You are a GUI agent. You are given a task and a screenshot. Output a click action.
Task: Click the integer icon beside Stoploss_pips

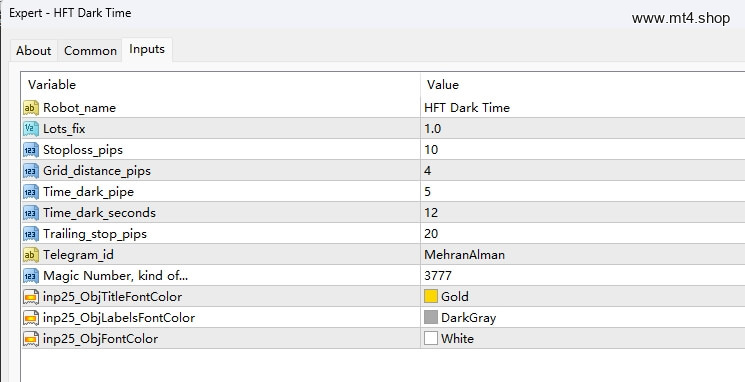coord(31,150)
